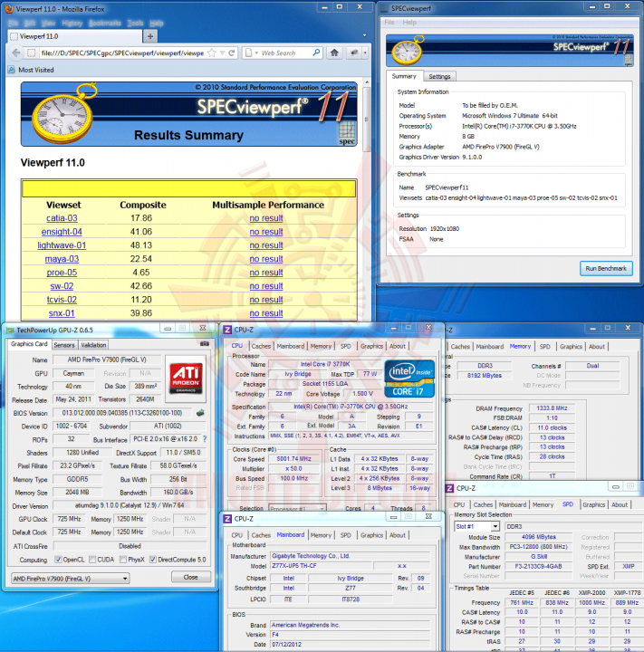Viewport: 644px width, 652px height.
Task: Open the proe-05 viewset link
Action: click(62, 273)
